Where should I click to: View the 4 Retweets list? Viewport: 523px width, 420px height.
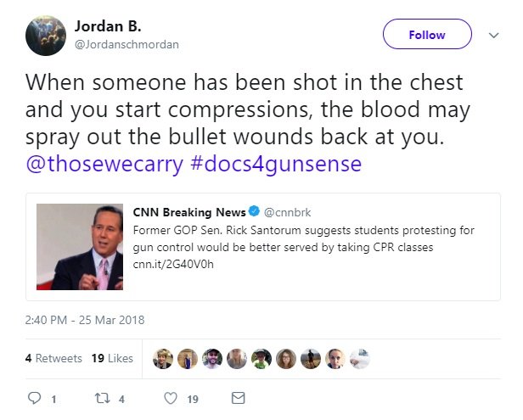click(x=53, y=358)
